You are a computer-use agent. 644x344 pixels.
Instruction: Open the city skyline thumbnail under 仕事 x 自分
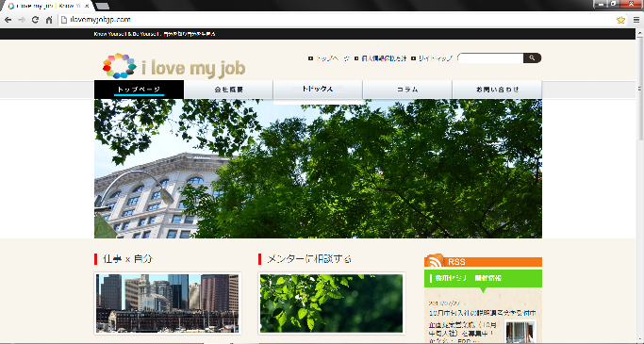(168, 303)
